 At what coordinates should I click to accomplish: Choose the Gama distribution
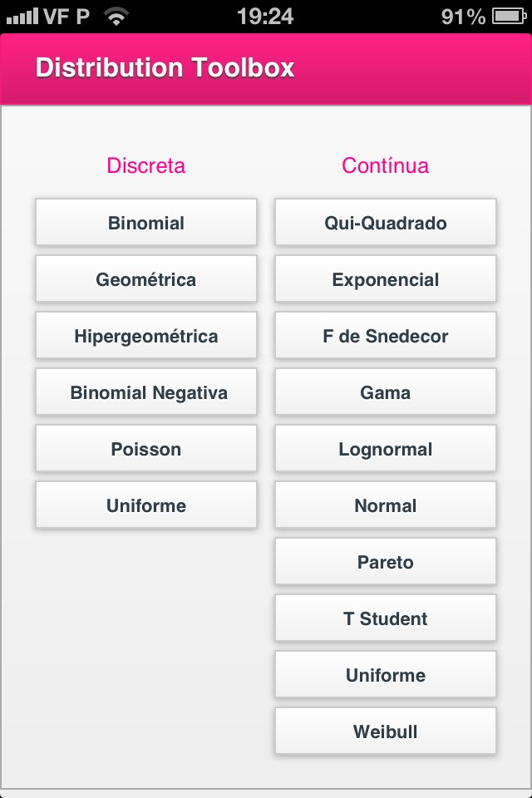tap(385, 392)
